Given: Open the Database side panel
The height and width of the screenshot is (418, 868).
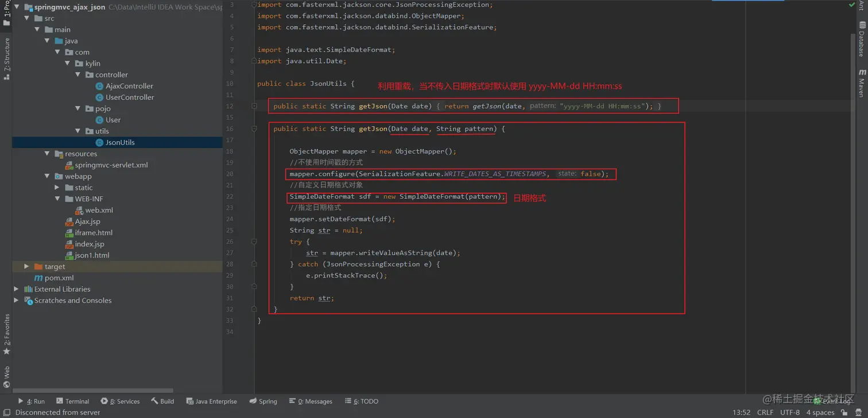Looking at the screenshot, I should point(862,39).
